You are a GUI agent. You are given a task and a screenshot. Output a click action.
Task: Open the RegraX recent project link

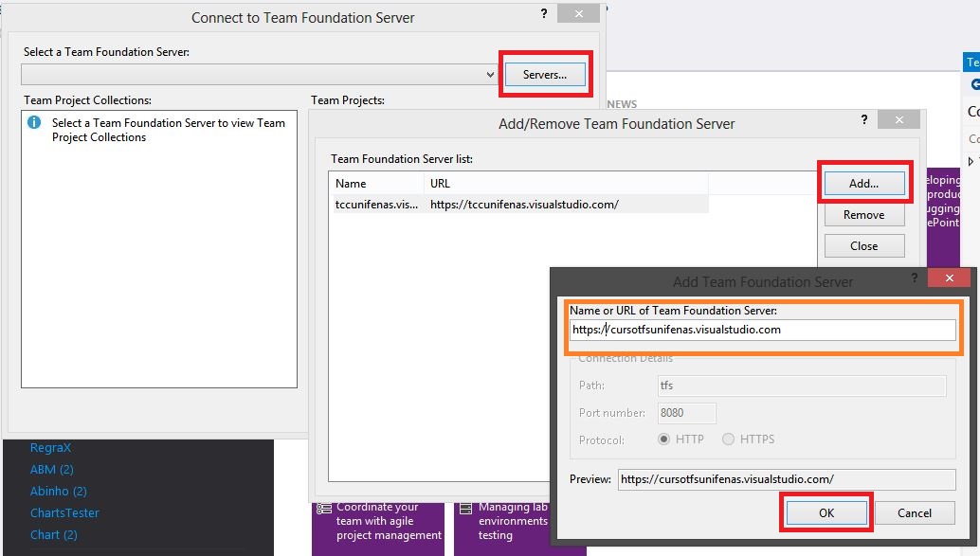(x=50, y=447)
